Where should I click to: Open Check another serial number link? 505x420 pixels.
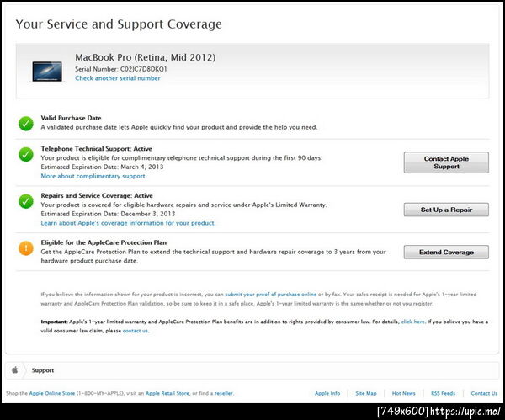click(118, 78)
